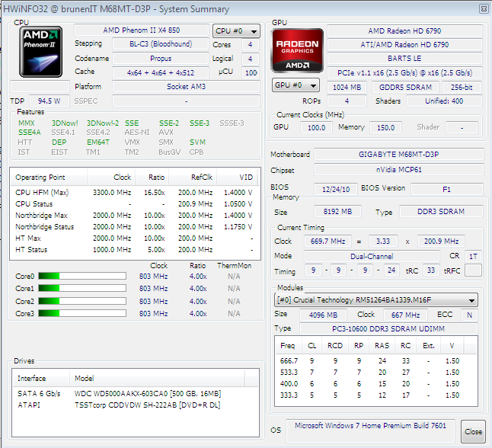
Task: Click the 4096 MB module size field
Action: (323, 315)
